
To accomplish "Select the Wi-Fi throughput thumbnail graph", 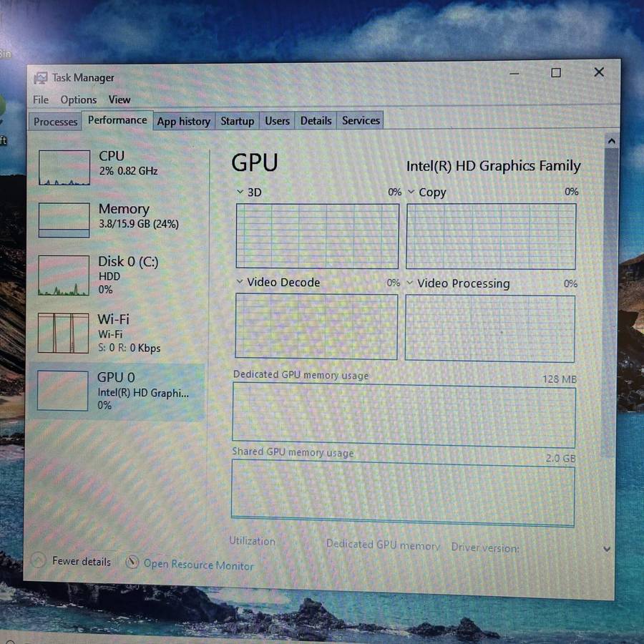I will click(x=63, y=333).
